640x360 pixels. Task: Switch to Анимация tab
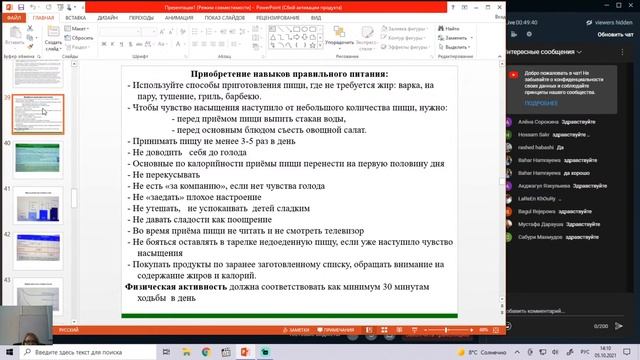[179, 18]
